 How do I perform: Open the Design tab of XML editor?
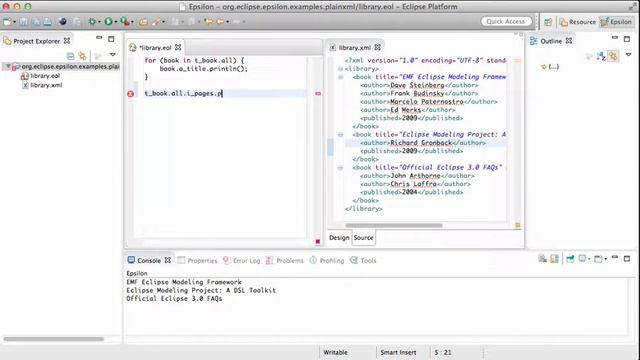tap(339, 238)
